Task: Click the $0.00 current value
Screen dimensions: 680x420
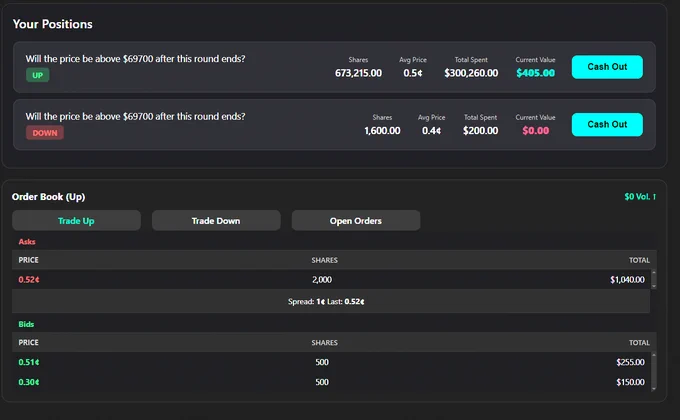Action: tap(536, 131)
